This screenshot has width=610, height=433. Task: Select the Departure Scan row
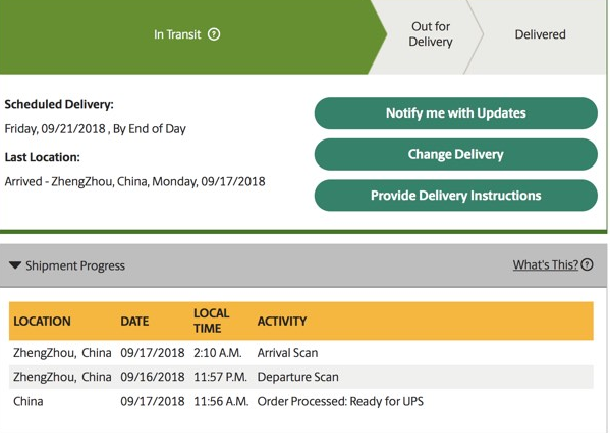(301, 377)
